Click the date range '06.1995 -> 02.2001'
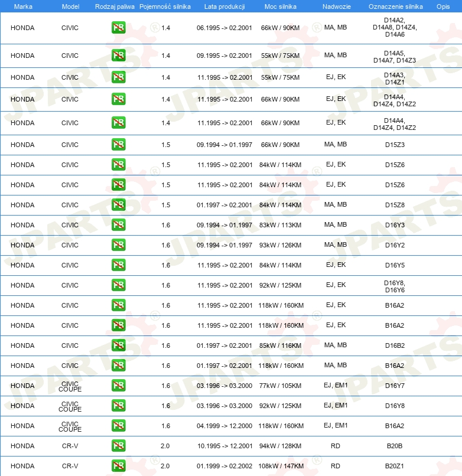This screenshot has width=462, height=476. click(x=224, y=28)
